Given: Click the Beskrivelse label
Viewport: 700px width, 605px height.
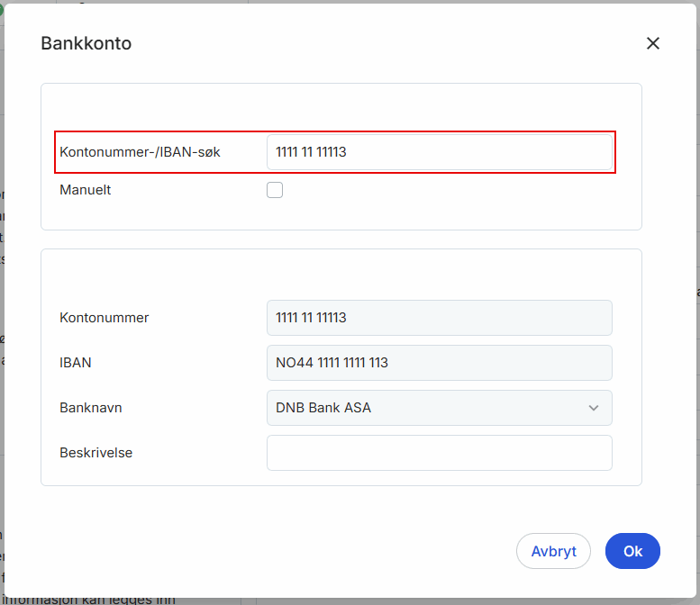Looking at the screenshot, I should (96, 453).
